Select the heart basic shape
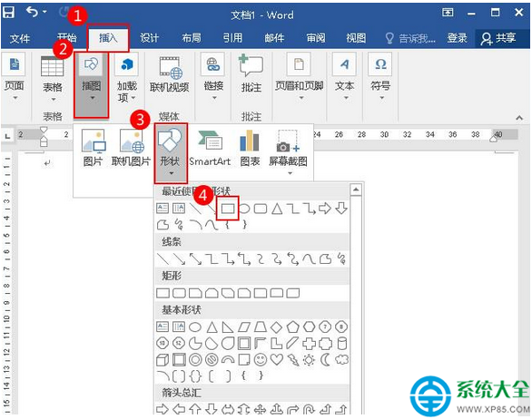Image resolution: width=532 pixels, height=419 pixels. coord(277,360)
